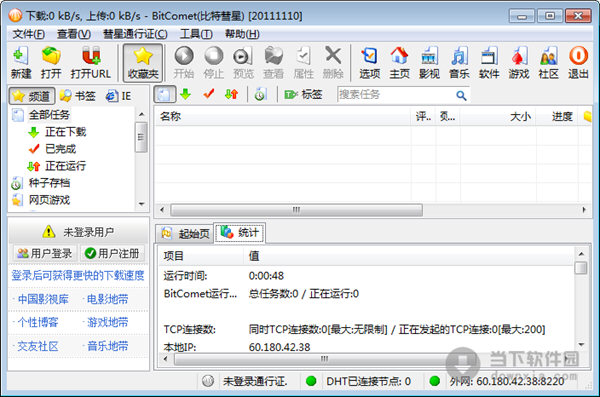
Task: Open the 交友社区 link
Action: click(38, 346)
